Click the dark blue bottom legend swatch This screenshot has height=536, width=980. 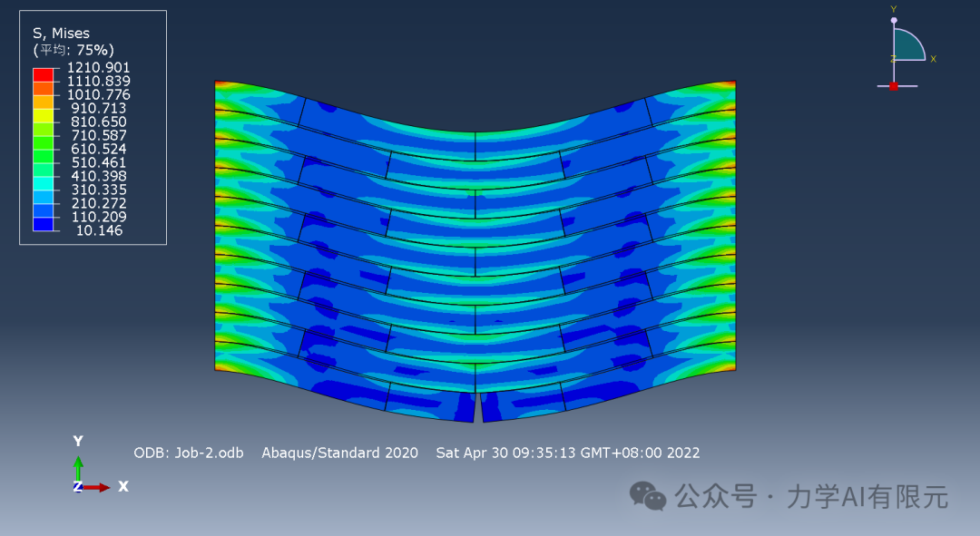44,224
